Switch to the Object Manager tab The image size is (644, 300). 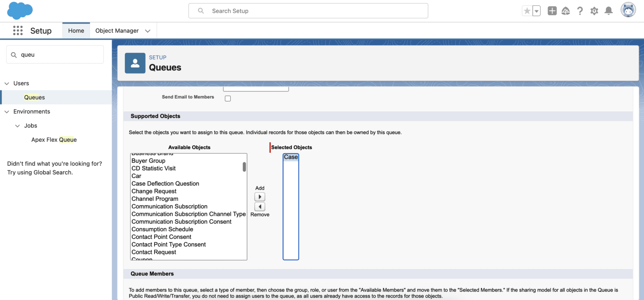pos(117,30)
